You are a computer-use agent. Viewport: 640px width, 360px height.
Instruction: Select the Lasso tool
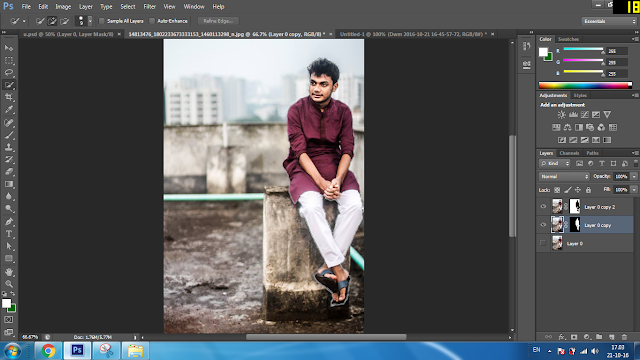pos(9,73)
